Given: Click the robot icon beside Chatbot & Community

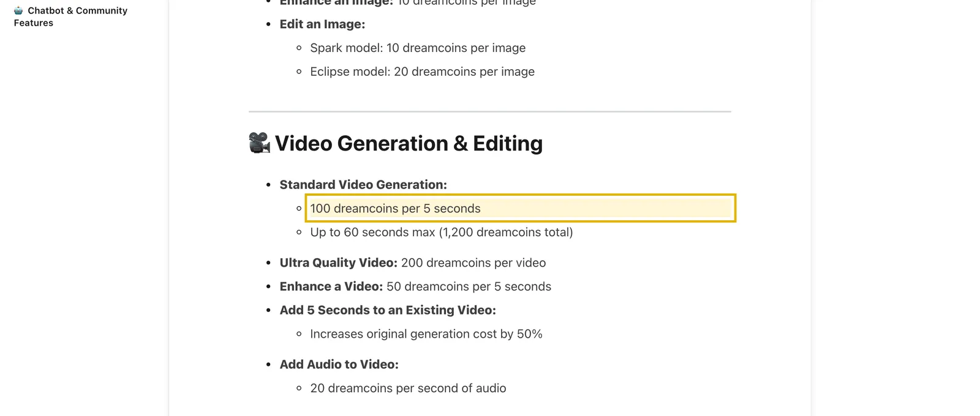Looking at the screenshot, I should pos(18,10).
